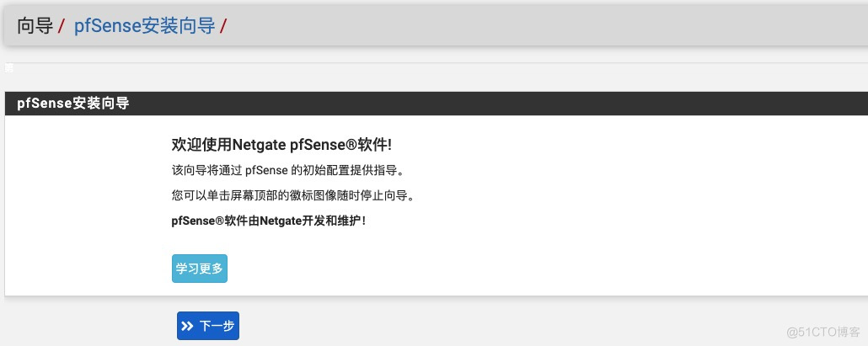The width and height of the screenshot is (868, 346).
Task: Select the 向导 breadcrumb root
Action: pyautogui.click(x=35, y=25)
